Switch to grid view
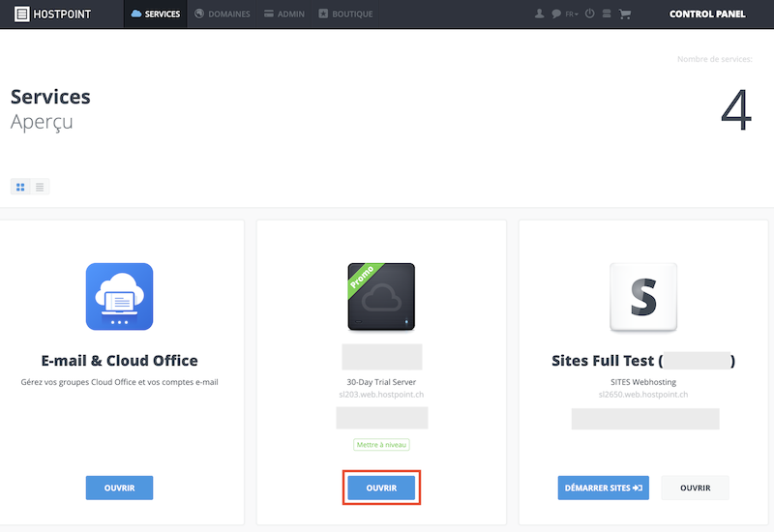Viewport: 774px width, 532px height. pyautogui.click(x=20, y=187)
